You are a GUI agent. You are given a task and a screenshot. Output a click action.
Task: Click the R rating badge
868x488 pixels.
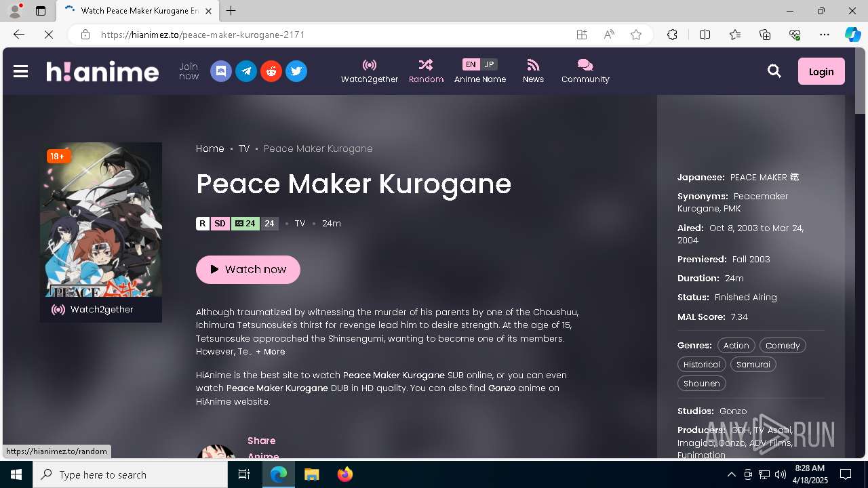(202, 224)
